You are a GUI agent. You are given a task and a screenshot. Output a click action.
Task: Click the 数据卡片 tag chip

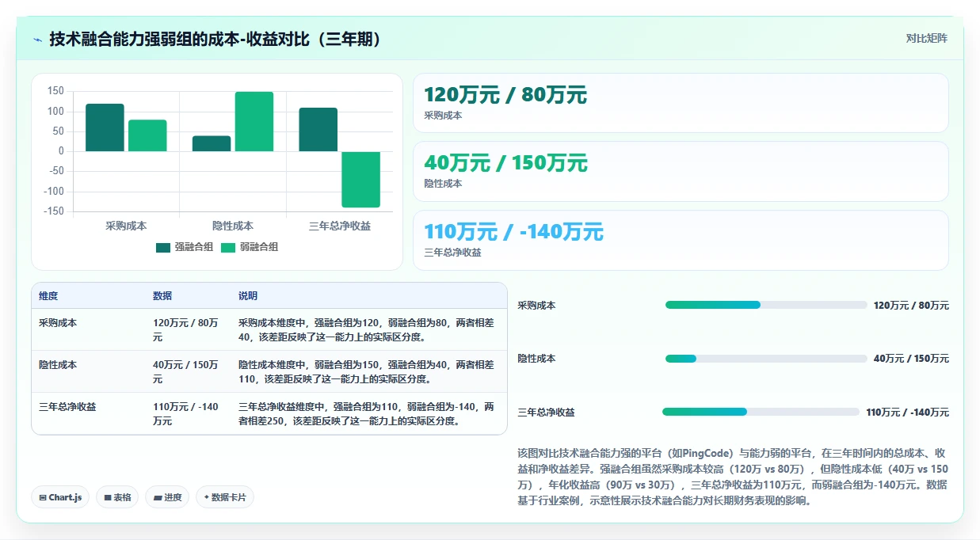pyautogui.click(x=225, y=497)
